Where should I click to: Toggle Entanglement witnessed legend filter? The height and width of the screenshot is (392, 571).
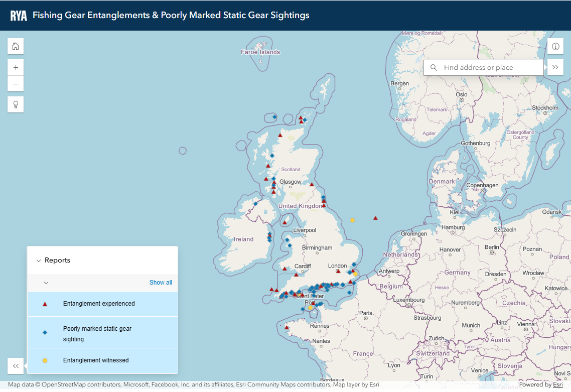(103, 360)
